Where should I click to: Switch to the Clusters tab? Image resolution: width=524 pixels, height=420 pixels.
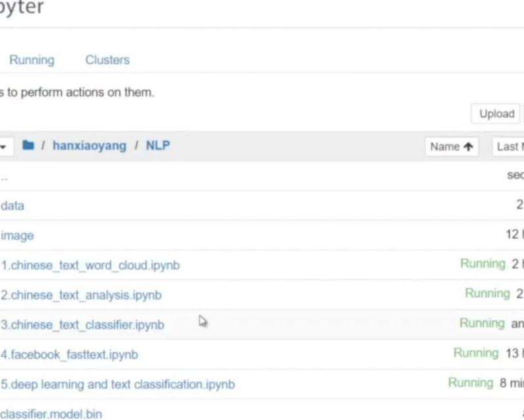pos(107,60)
